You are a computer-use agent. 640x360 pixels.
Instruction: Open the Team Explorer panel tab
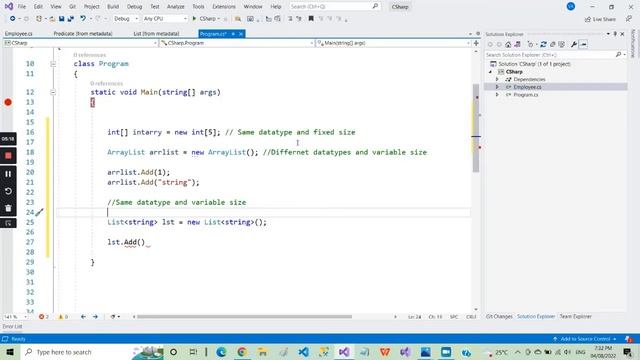[576, 317]
